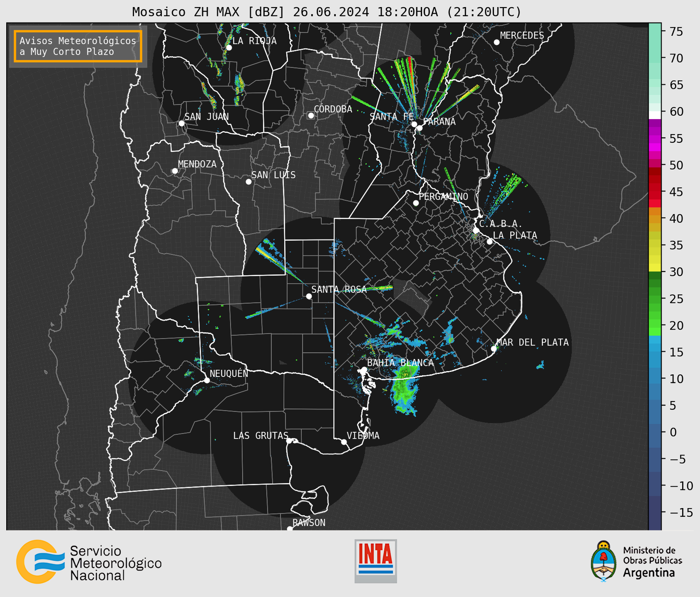Click the Ministerio de Obras Públicas Argentina text

coord(652,562)
